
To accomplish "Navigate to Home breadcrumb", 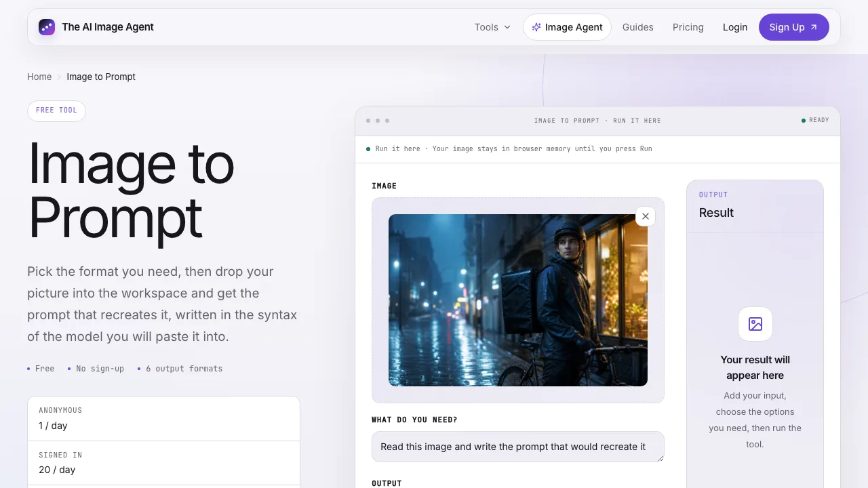I will 39,77.
